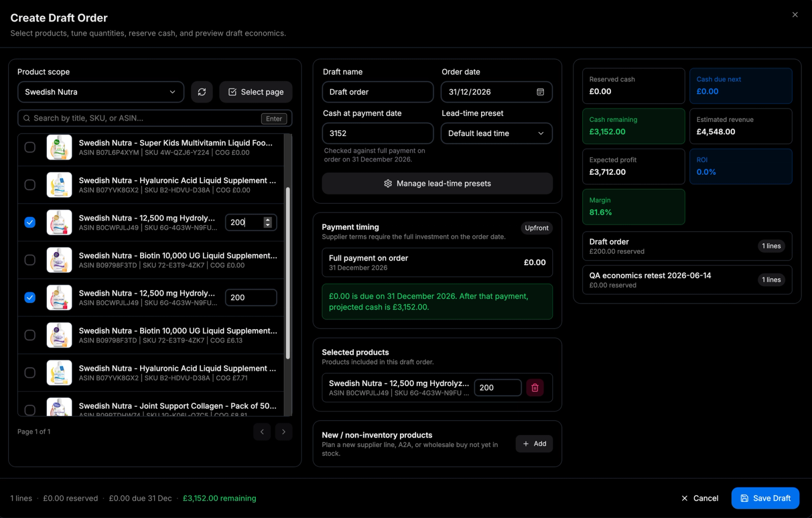The height and width of the screenshot is (518, 812).
Task: Open the Draft order reserved entry
Action: 687,246
